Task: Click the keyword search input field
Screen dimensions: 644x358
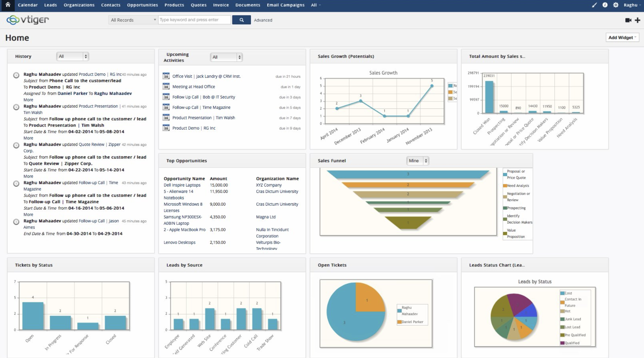Action: [194, 20]
